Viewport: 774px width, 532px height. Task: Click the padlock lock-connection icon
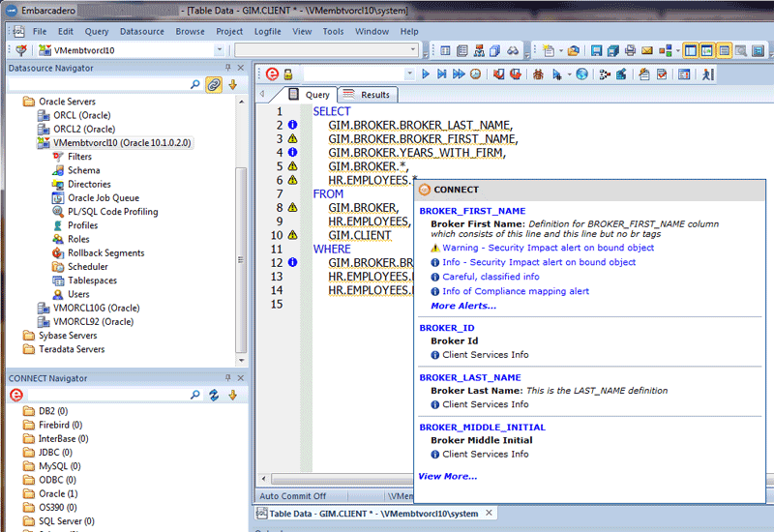tap(288, 74)
